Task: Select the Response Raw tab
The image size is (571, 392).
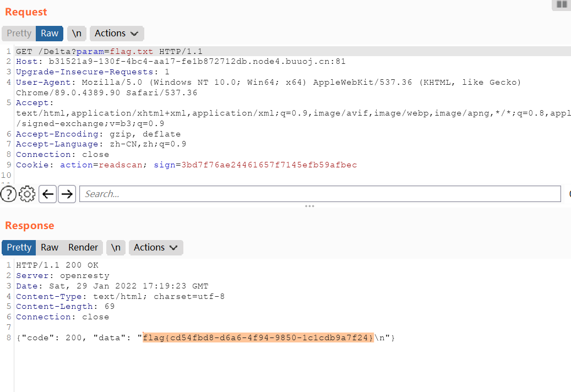Action: point(50,248)
